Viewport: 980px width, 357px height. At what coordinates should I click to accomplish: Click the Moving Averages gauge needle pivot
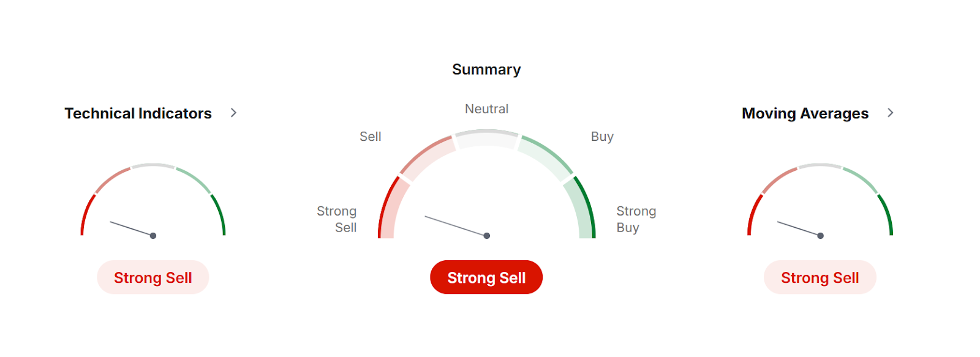821,236
